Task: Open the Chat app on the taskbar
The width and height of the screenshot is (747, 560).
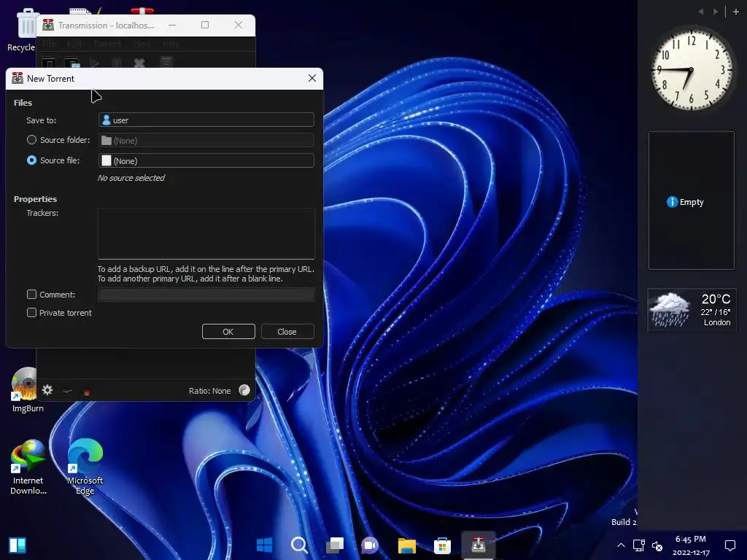Action: click(370, 545)
